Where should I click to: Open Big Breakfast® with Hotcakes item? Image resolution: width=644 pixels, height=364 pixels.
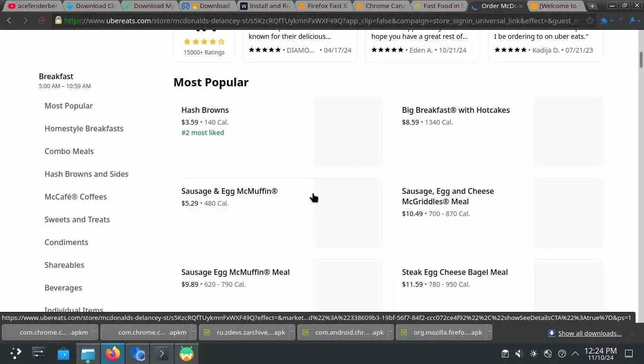pyautogui.click(x=499, y=132)
